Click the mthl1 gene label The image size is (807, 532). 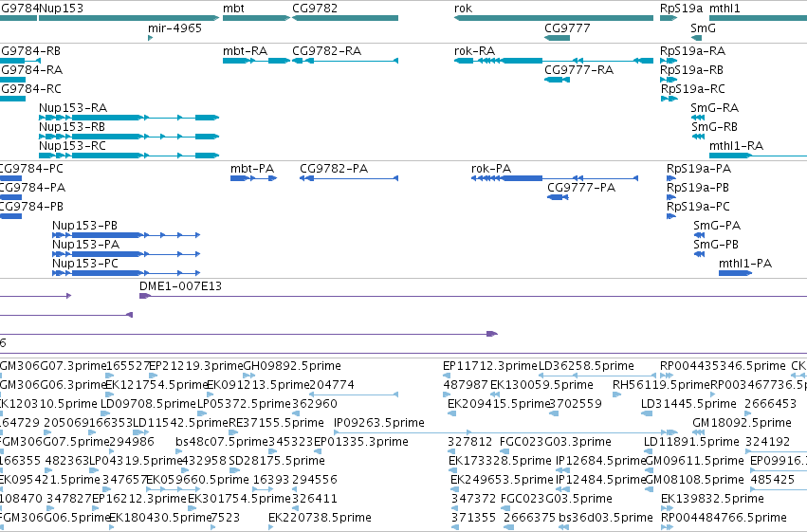724,9
